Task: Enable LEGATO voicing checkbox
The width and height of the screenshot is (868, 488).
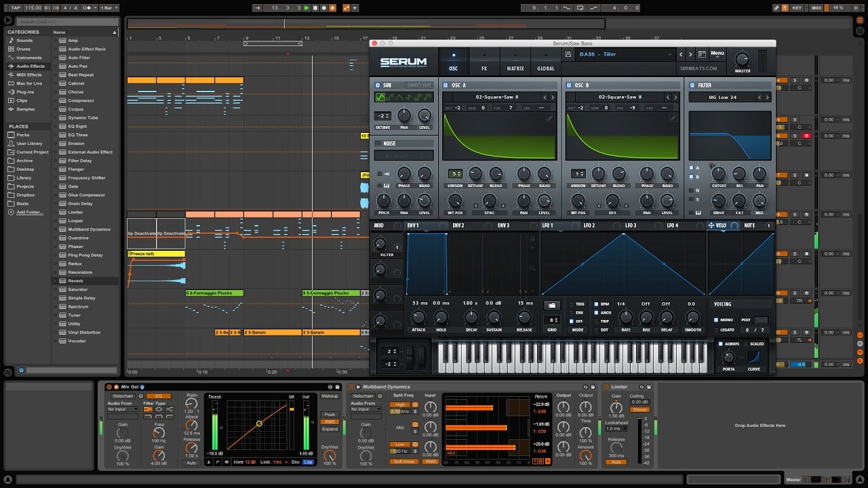Action: click(x=715, y=330)
